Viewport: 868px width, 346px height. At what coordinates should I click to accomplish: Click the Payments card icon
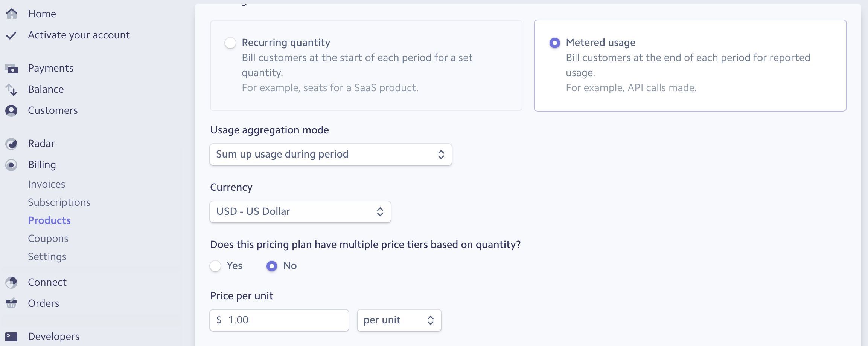(12, 69)
